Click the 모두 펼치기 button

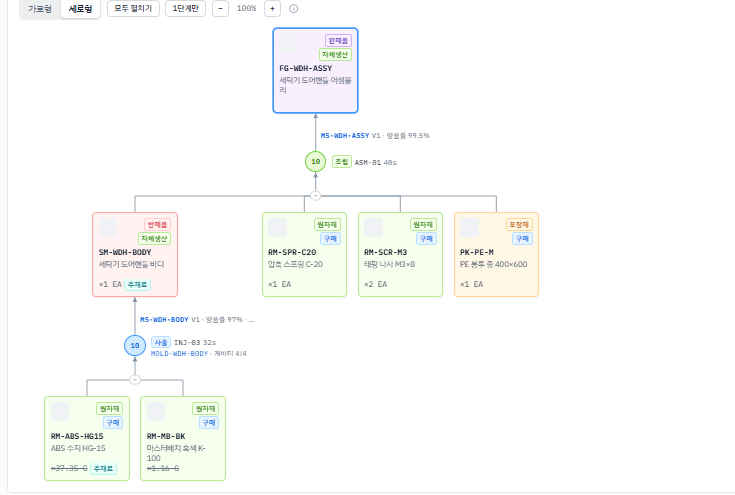133,8
